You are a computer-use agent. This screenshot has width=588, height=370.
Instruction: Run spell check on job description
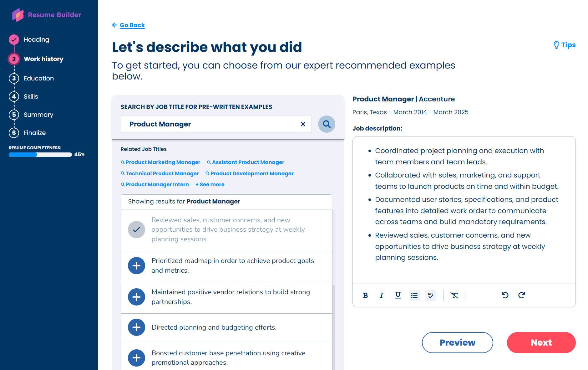click(x=430, y=295)
